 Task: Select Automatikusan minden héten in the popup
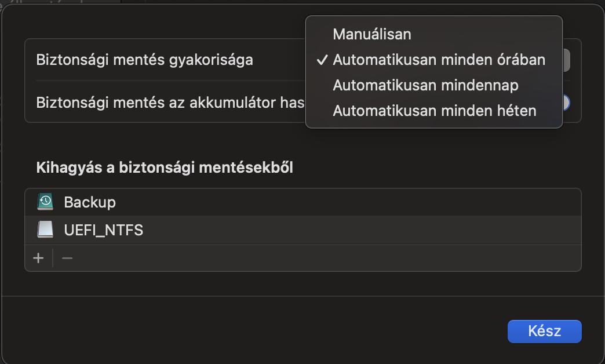point(433,111)
